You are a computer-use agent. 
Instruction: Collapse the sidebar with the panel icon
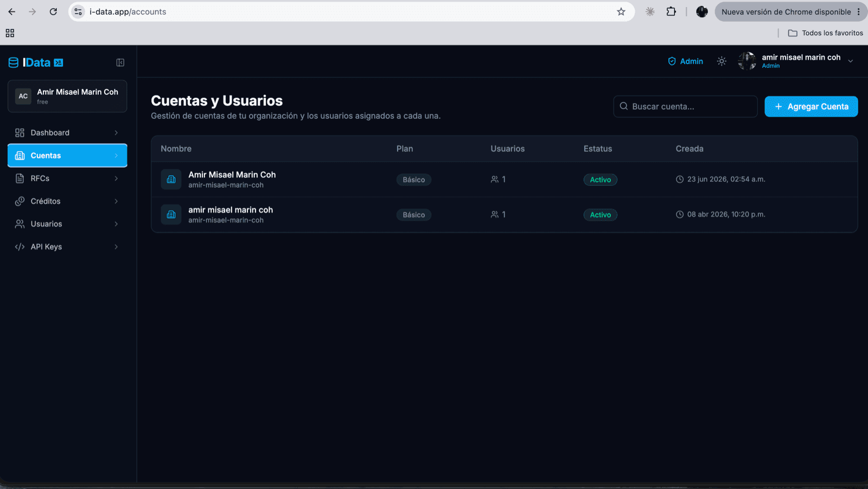pos(120,63)
